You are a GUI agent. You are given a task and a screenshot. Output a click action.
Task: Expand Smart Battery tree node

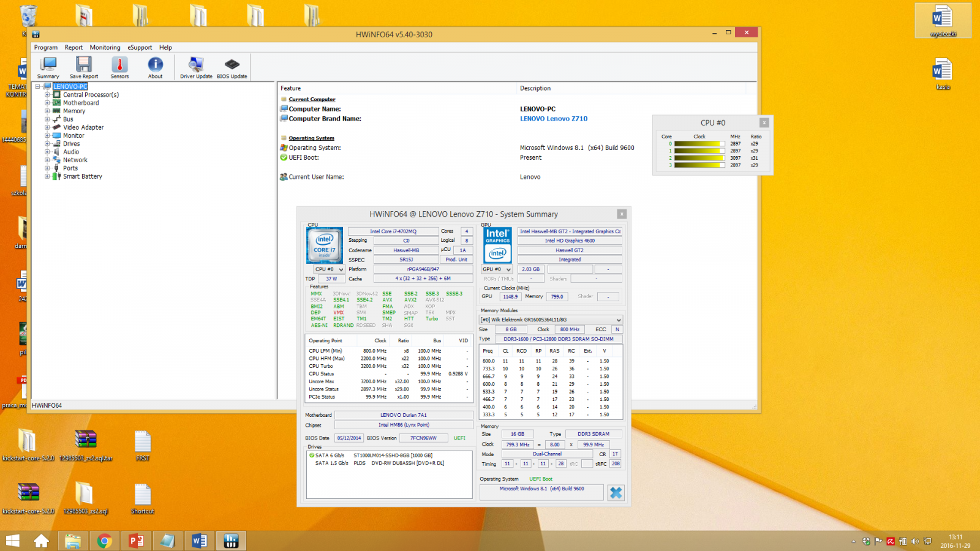click(47, 176)
